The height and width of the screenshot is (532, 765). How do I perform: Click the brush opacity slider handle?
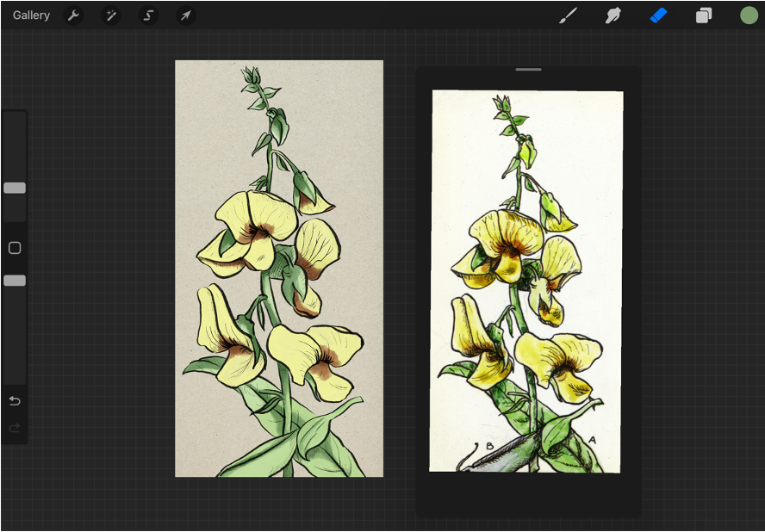coord(15,281)
